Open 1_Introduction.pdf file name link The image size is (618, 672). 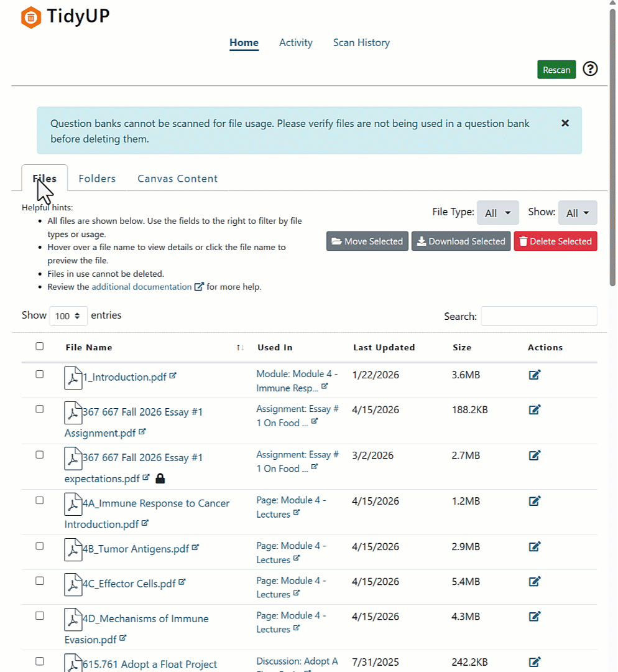124,377
